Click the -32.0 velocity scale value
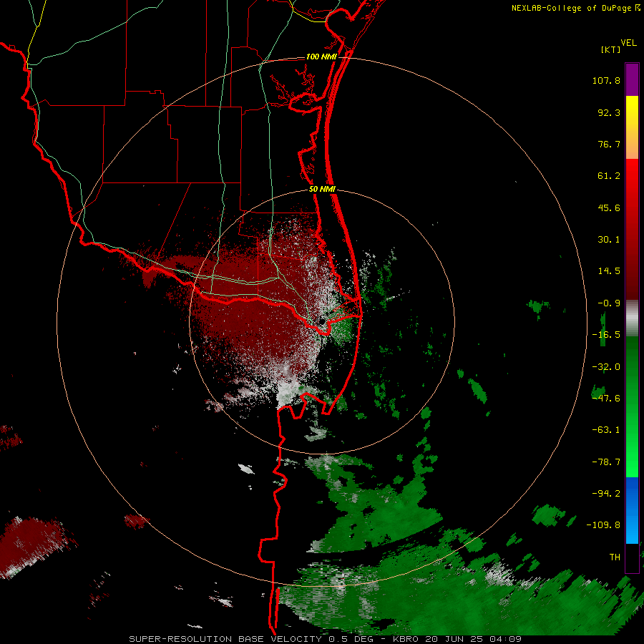The height and width of the screenshot is (644, 644). 606,367
